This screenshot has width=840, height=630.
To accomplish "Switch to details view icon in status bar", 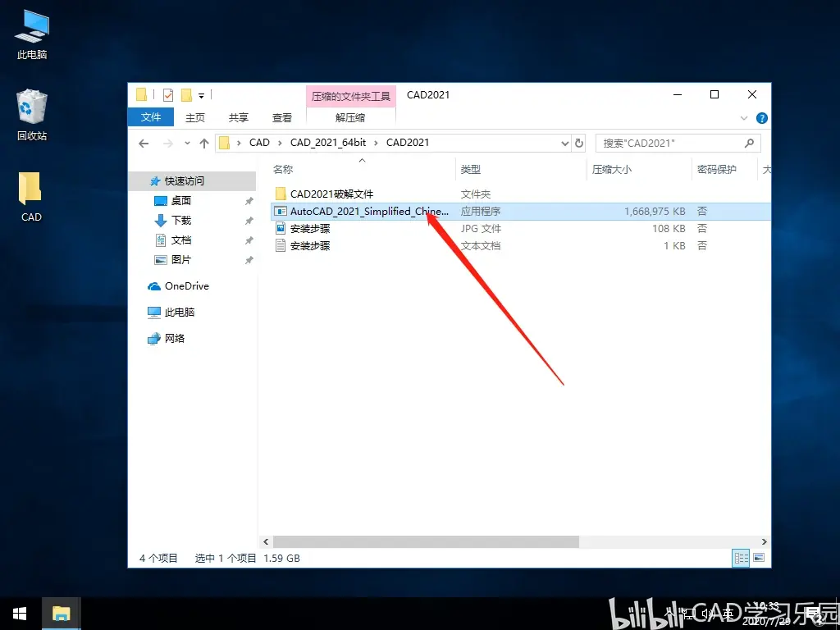I will (x=742, y=558).
